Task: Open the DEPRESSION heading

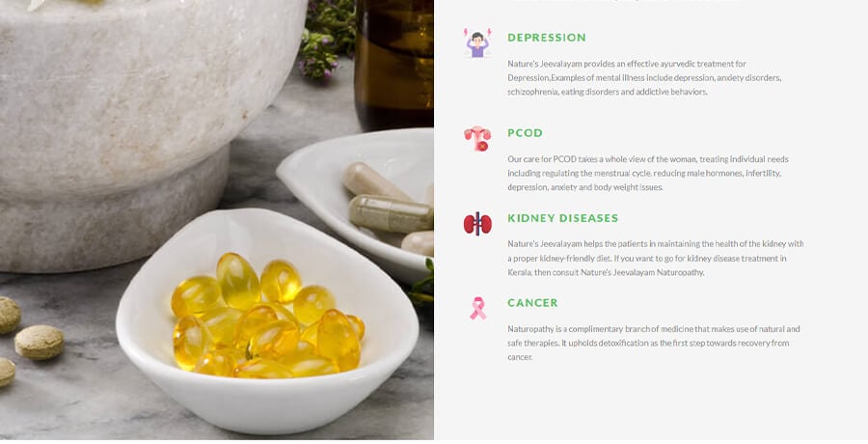Action: pyautogui.click(x=547, y=38)
